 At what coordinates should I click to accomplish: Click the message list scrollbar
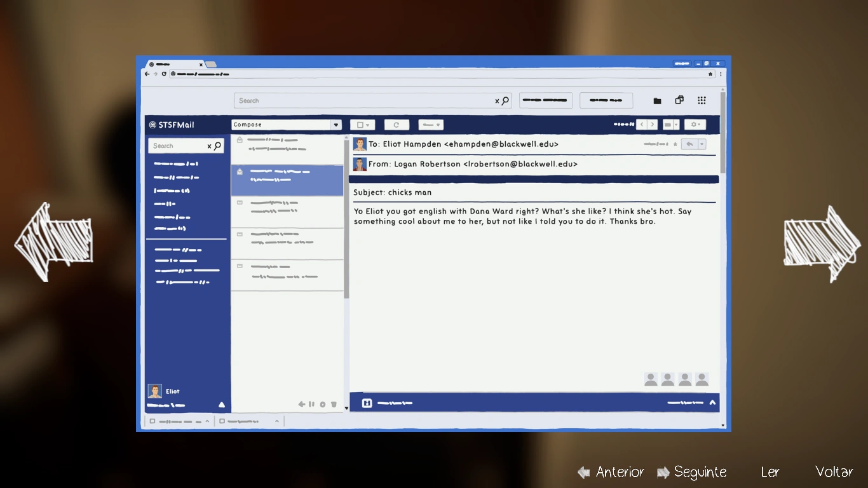tap(346, 219)
